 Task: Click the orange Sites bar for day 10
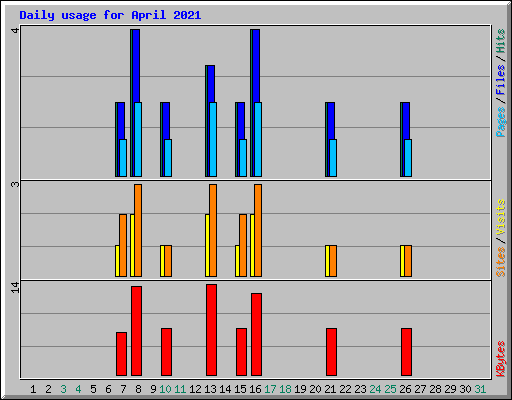point(168,261)
